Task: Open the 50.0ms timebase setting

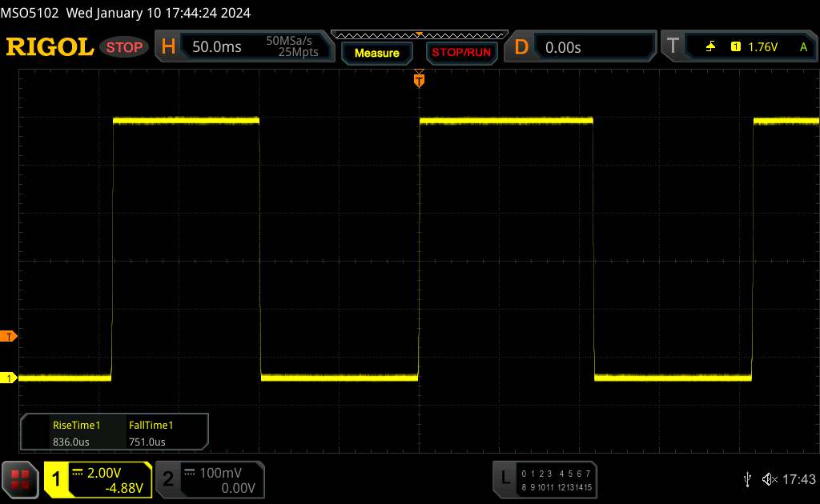Action: pyautogui.click(x=217, y=47)
